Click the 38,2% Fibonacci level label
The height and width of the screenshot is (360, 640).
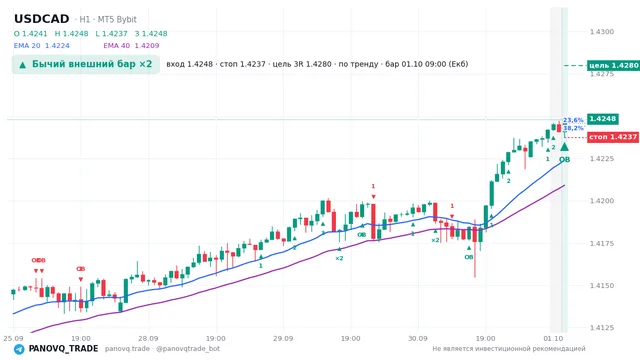[573, 128]
